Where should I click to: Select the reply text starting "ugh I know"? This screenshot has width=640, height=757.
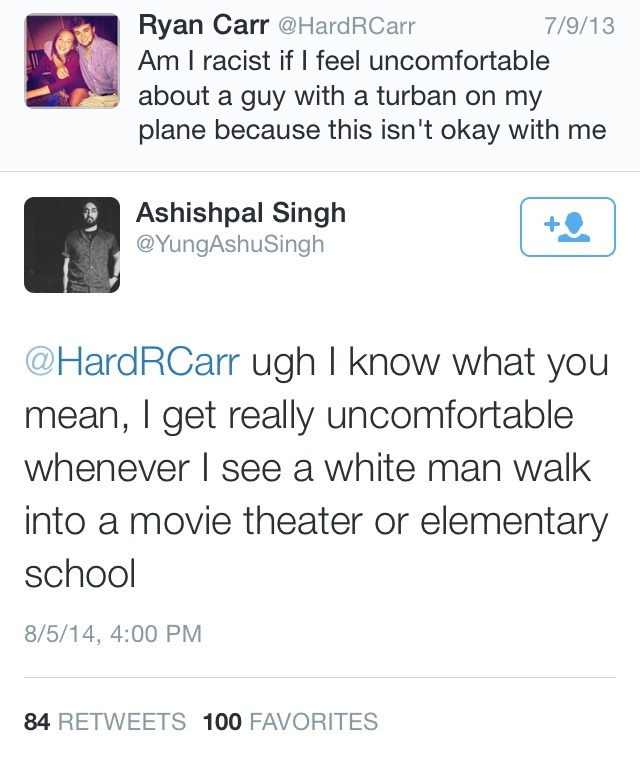click(x=428, y=362)
